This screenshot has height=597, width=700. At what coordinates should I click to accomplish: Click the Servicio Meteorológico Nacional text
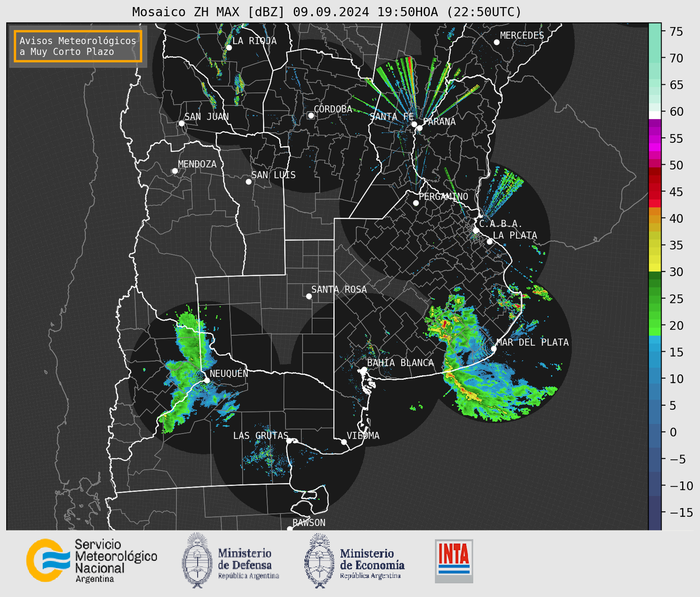pos(116,560)
